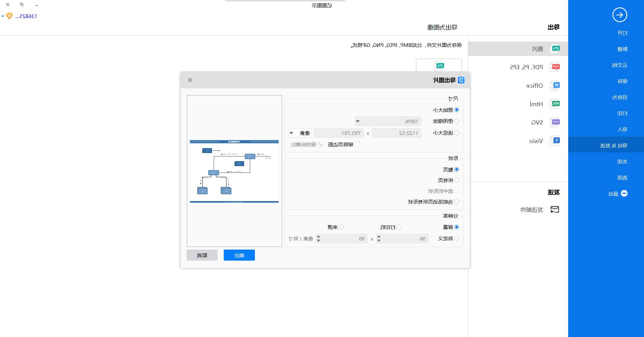The width and height of the screenshot is (644, 337).
Task: Open 选项 in the sidebar
Action: tap(622, 178)
